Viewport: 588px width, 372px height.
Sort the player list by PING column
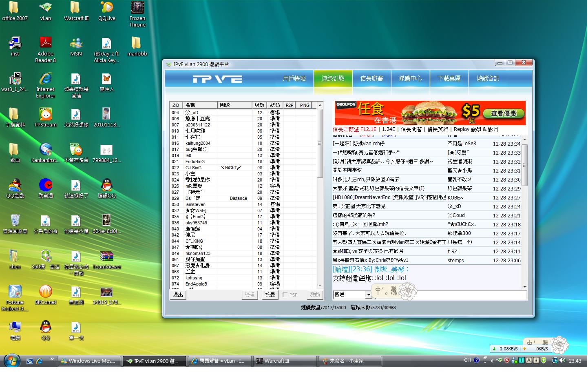click(305, 105)
